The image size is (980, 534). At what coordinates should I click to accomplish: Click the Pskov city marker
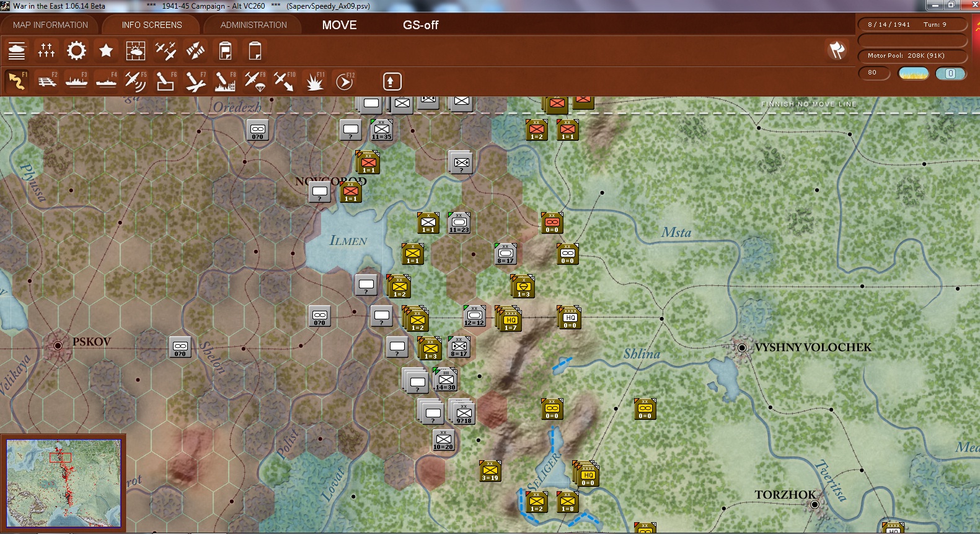pyautogui.click(x=58, y=345)
